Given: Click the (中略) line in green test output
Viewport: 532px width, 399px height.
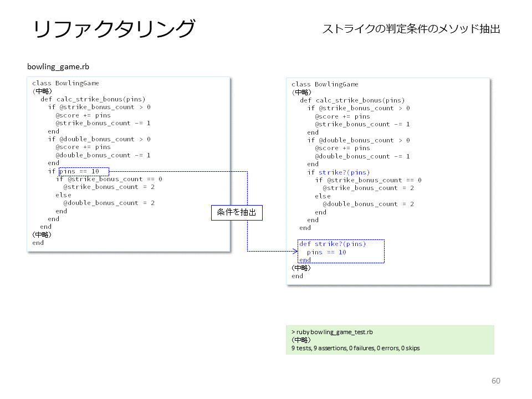Looking at the screenshot, I should pyautogui.click(x=301, y=340).
